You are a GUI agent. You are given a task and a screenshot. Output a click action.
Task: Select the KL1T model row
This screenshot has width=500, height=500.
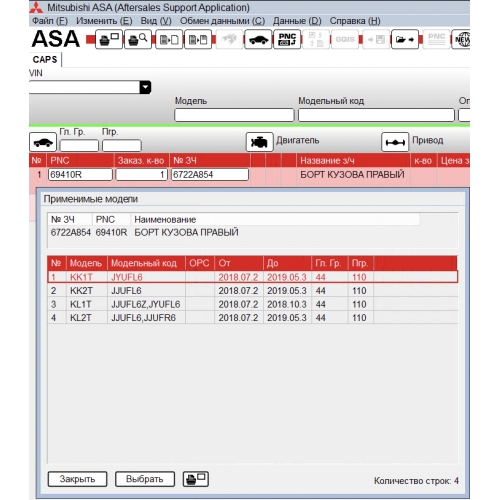(x=253, y=304)
